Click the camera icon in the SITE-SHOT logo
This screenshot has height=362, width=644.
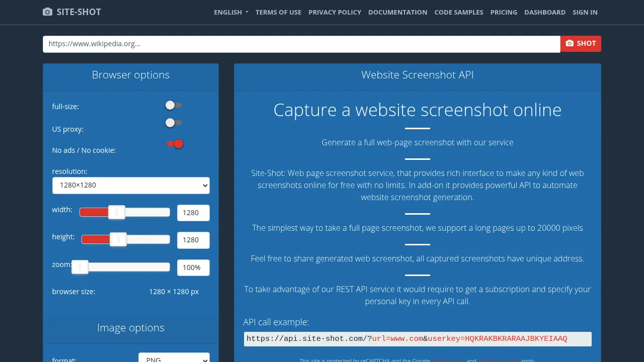click(48, 12)
